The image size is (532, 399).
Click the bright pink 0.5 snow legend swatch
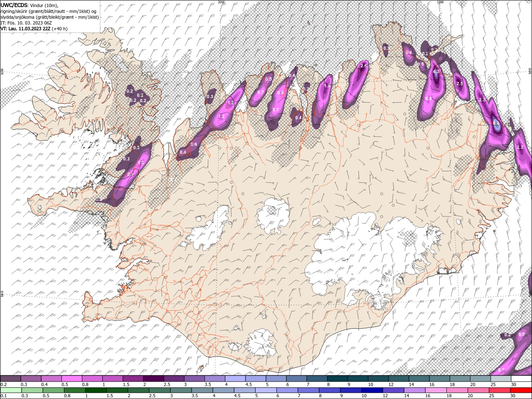72,379
